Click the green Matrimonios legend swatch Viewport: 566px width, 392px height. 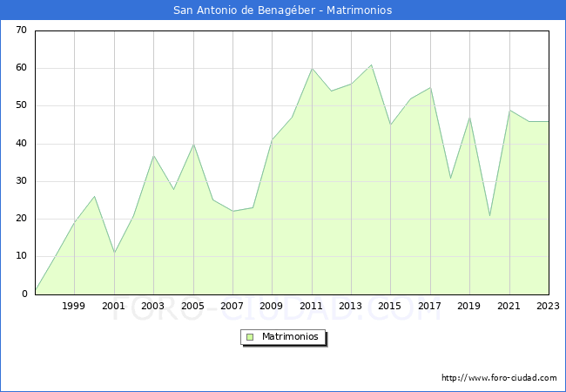250,336
